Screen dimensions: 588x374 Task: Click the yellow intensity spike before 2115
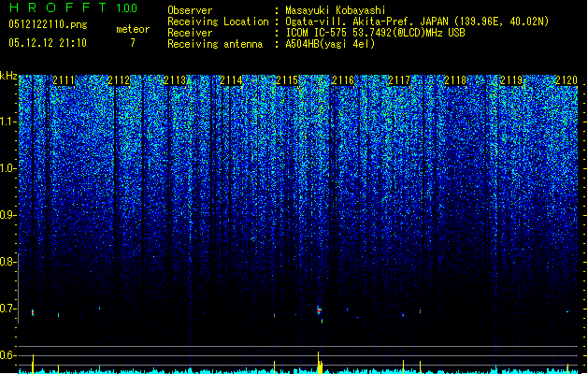click(x=274, y=367)
